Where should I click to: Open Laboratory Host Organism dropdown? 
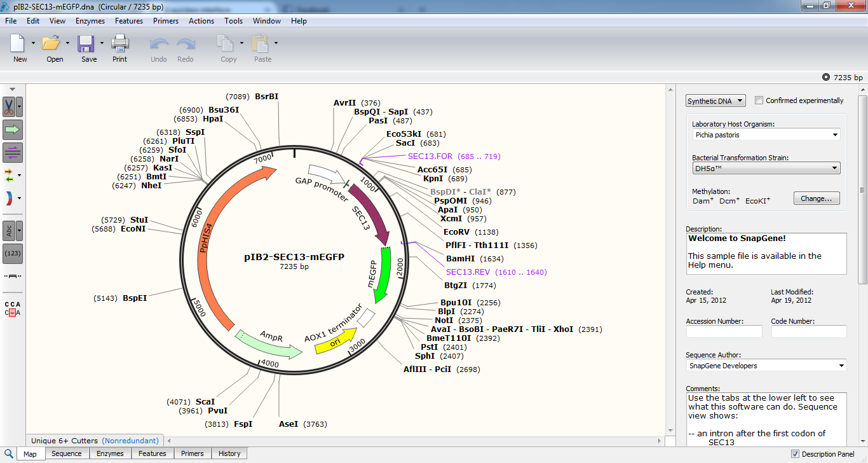pyautogui.click(x=766, y=135)
